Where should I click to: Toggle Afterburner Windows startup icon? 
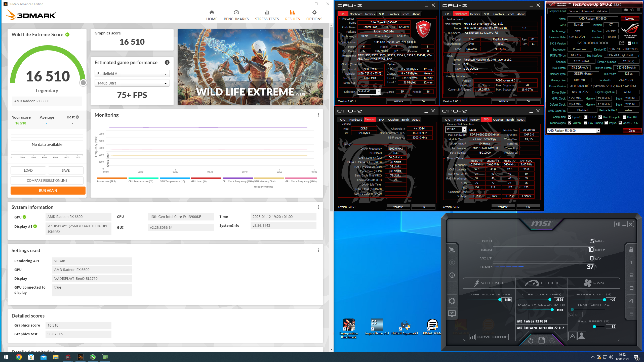pos(618,224)
